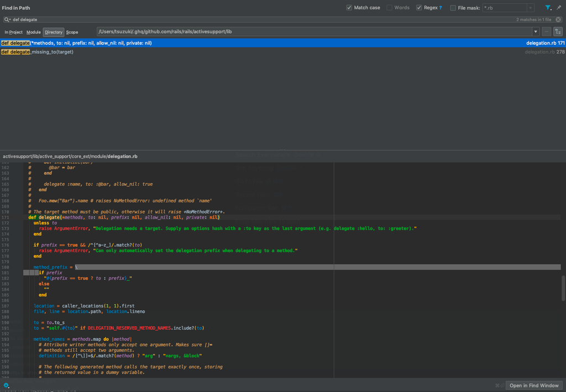Click the IDE activity icon in bottom-left corner

click(x=6, y=386)
